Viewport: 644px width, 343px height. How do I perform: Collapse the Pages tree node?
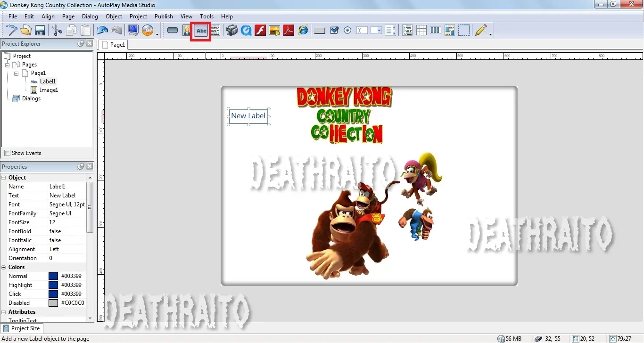pyautogui.click(x=8, y=65)
